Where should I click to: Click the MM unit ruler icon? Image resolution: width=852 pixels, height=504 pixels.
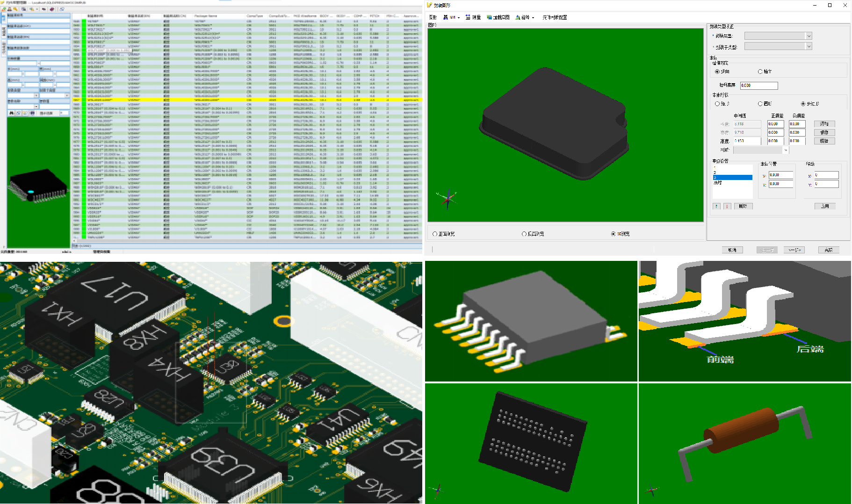click(446, 17)
